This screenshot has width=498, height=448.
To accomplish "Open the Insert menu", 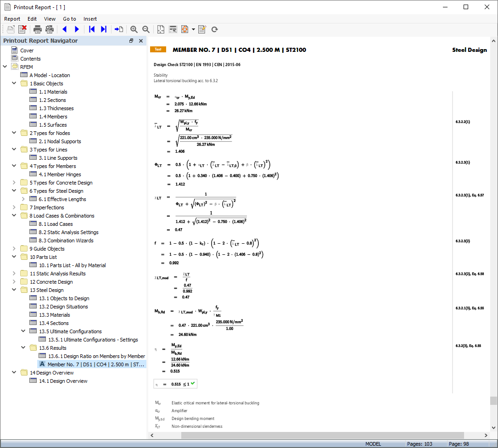I will 90,19.
